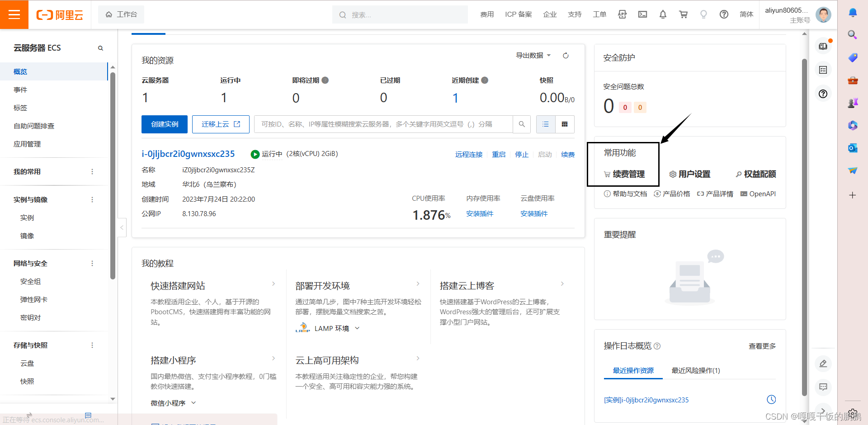
Task: Select 概览 in the sidebar
Action: click(54, 71)
